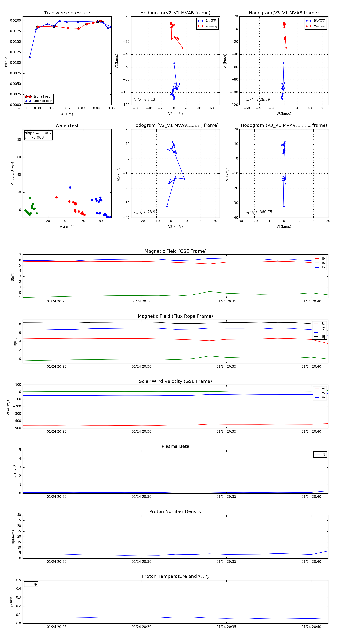Click the slope and r text box in WalenTest
The height and width of the screenshot is (644, 351).
tap(38, 135)
